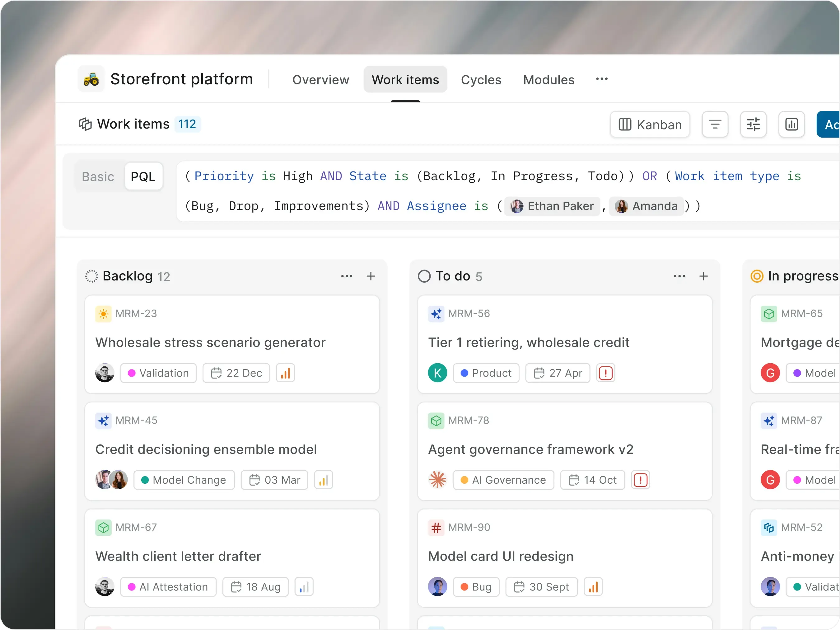Click the assignee avatar on MRM-23 card
Viewport: 840px width, 630px height.
pos(105,373)
